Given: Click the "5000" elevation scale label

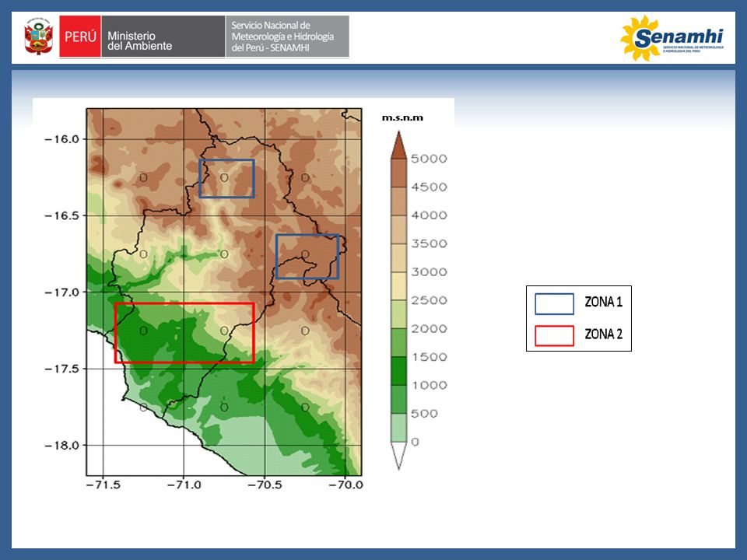Looking at the screenshot, I should tap(430, 159).
